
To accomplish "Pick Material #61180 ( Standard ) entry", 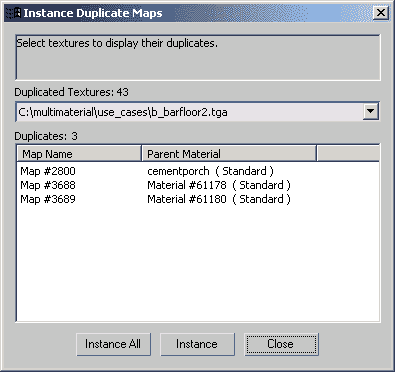I will 219,199.
